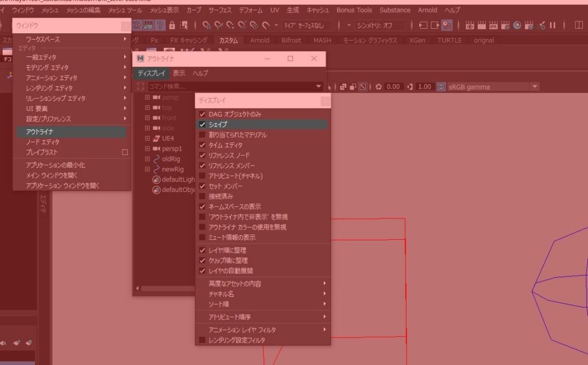Open the render view clapperboard eye icon
The height and width of the screenshot is (365, 588).
pyautogui.click(x=470, y=25)
